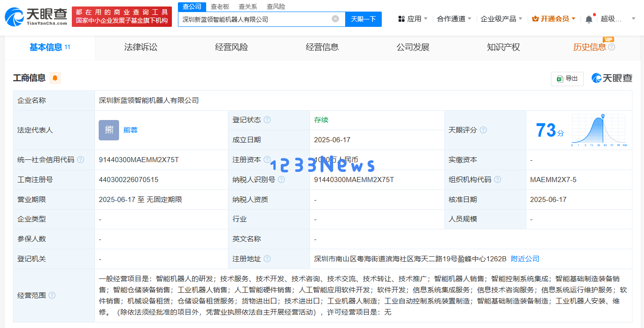Click the credit code 91440300MAEMM2X75T under 统一社会信用代码
This screenshot has height=328, width=644.
(139, 160)
